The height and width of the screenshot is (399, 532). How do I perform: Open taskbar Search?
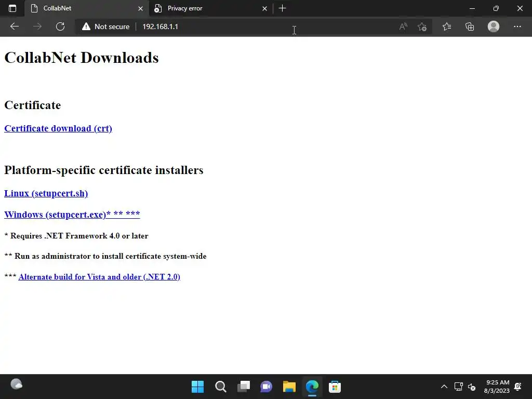pyautogui.click(x=220, y=387)
